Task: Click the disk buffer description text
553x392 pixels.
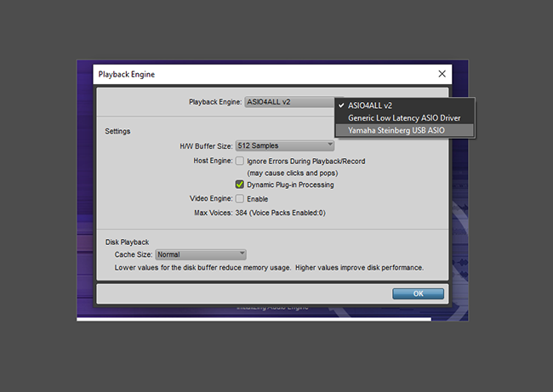Action: (269, 268)
